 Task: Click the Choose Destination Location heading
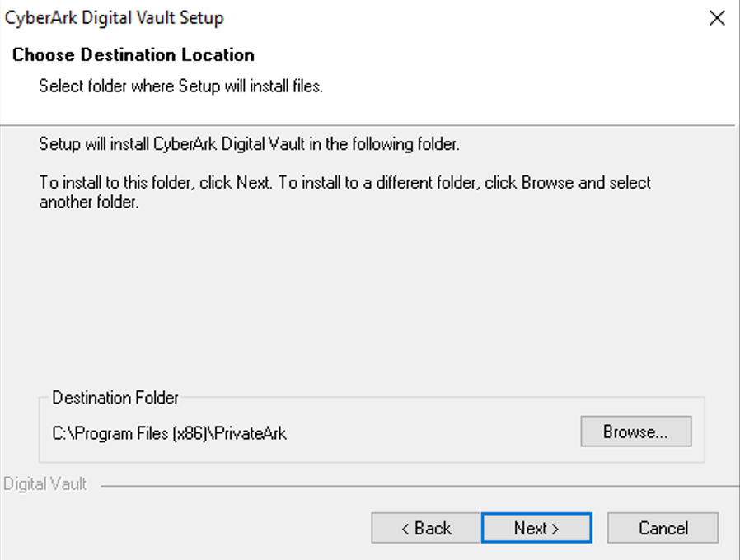(x=133, y=54)
